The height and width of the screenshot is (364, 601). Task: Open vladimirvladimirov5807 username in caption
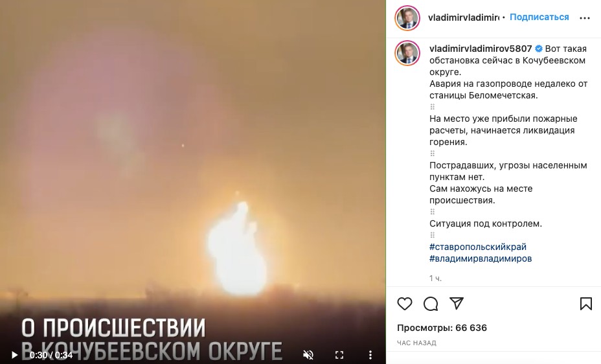pyautogui.click(x=481, y=49)
